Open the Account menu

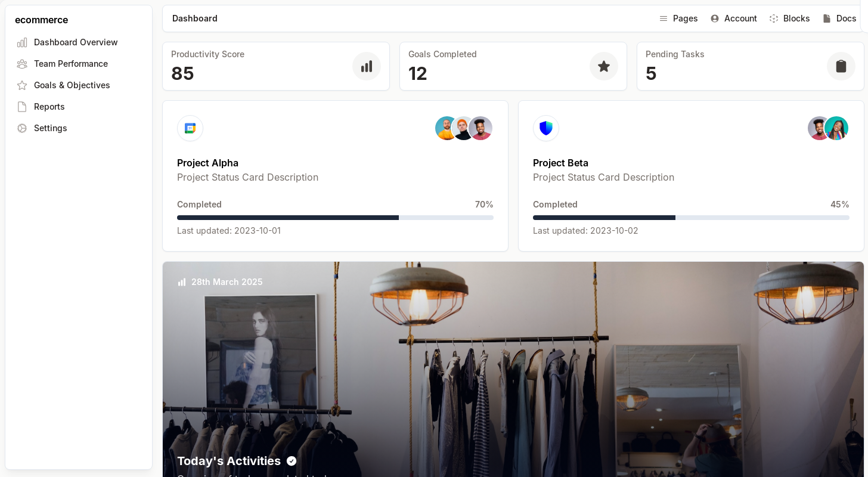click(x=733, y=18)
